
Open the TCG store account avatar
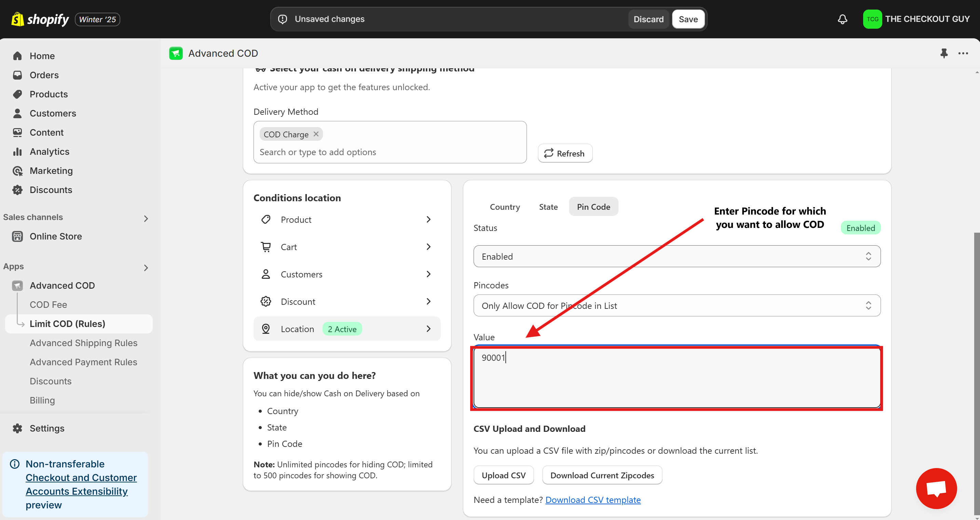pyautogui.click(x=872, y=19)
